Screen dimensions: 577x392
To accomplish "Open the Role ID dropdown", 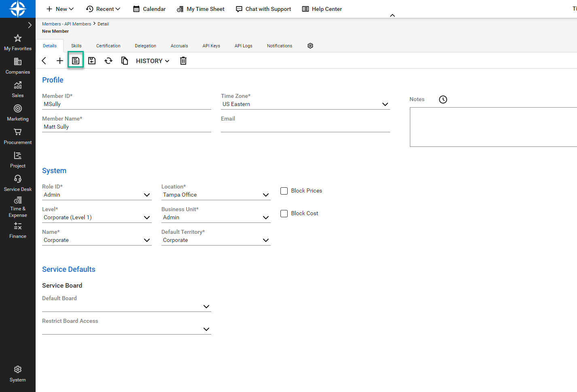I will coord(147,195).
